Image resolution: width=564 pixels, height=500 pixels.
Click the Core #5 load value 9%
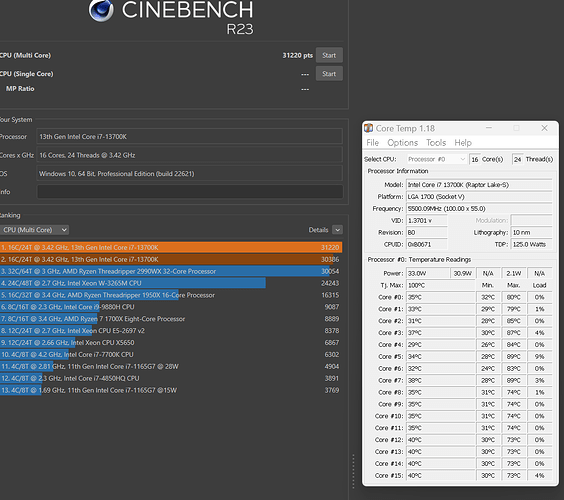540,356
